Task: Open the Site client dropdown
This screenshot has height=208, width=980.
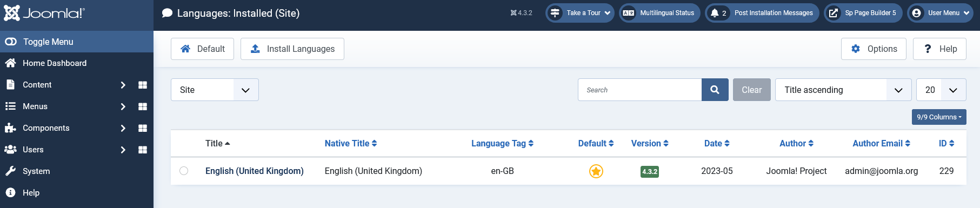Action: (215, 90)
